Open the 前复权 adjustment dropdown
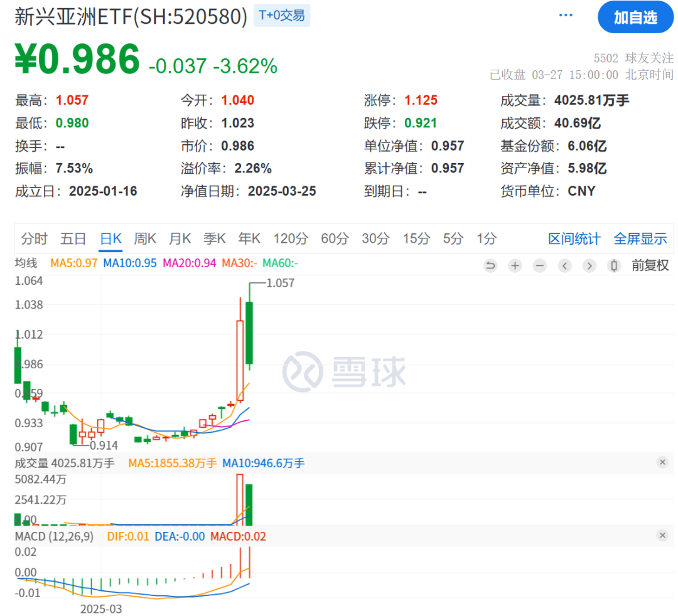The width and height of the screenshot is (678, 616). 650,265
